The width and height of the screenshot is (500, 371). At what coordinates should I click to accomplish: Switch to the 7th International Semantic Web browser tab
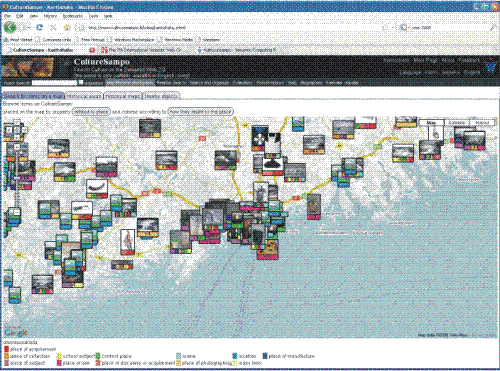[142, 50]
